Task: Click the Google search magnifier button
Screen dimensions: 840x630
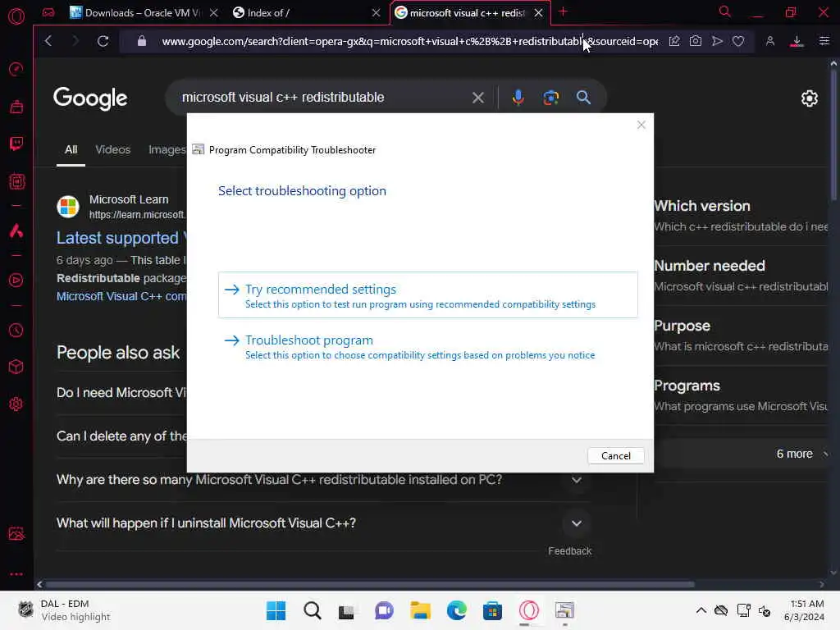Action: tap(583, 98)
